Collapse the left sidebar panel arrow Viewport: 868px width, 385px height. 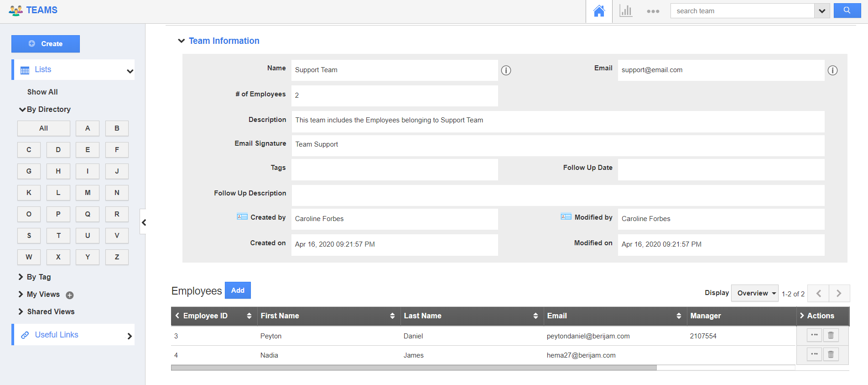tap(143, 222)
